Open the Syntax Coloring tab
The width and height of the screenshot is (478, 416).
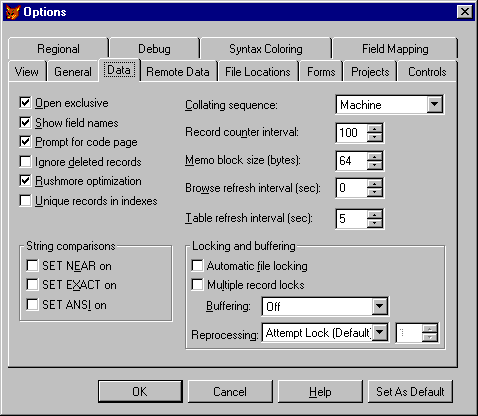266,49
